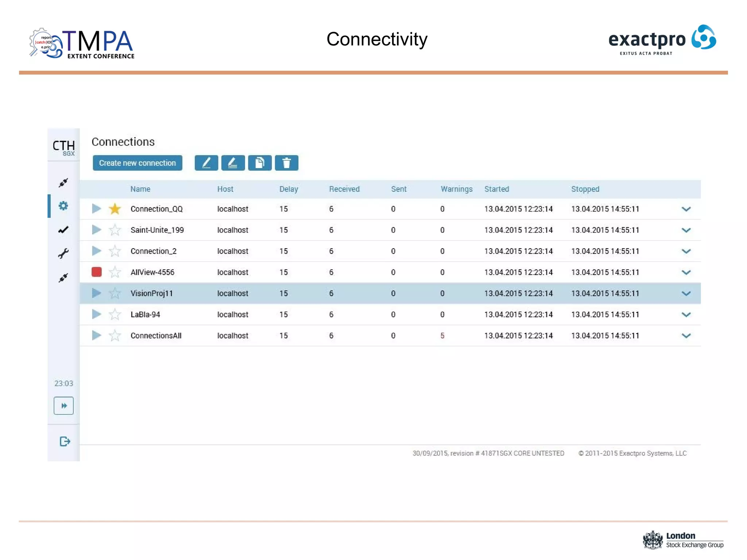The height and width of the screenshot is (560, 747).
Task: Open the gear settings sidebar icon
Action: tap(63, 206)
